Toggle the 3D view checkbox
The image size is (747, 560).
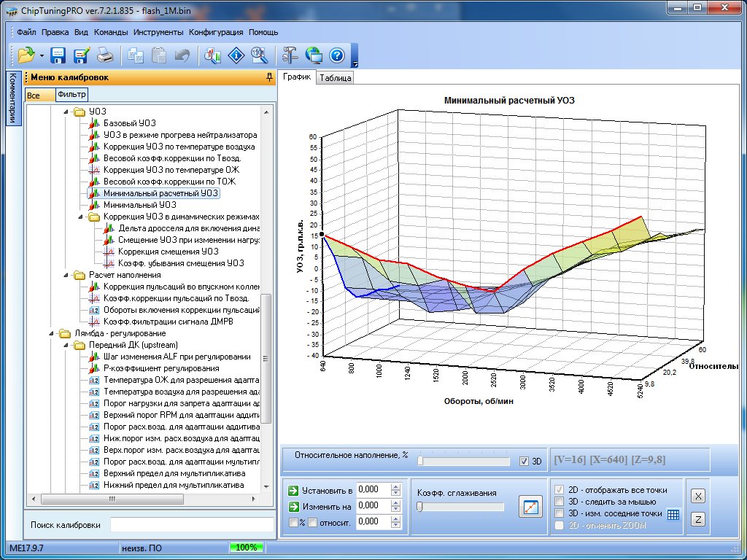(523, 462)
